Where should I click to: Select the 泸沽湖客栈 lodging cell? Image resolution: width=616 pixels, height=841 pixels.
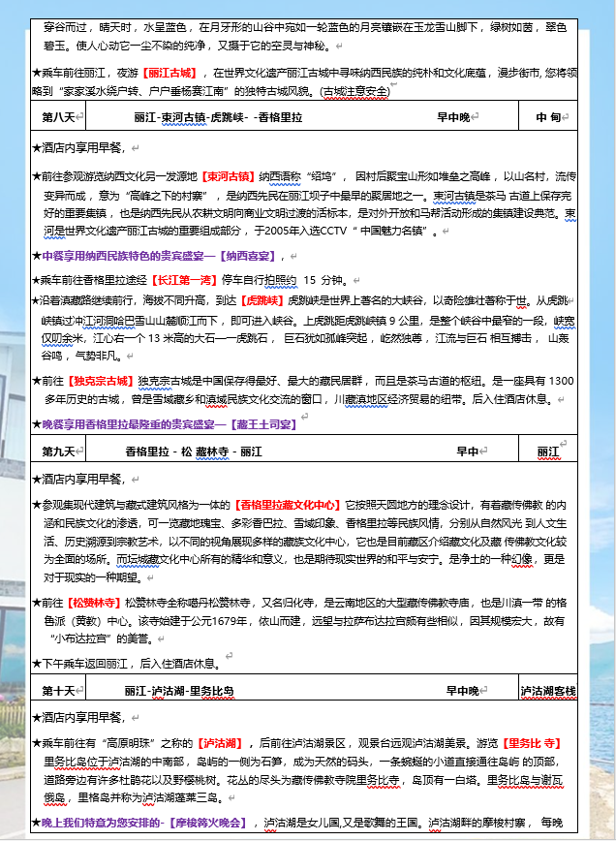[548, 688]
